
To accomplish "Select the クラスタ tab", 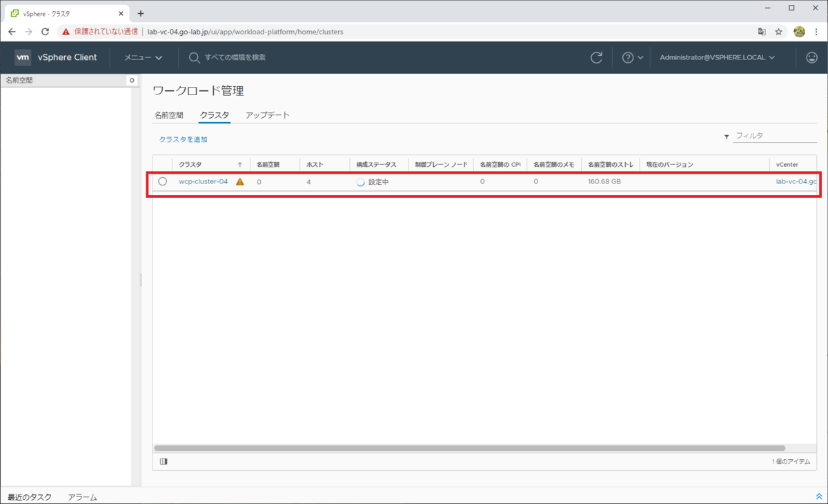I will click(215, 115).
